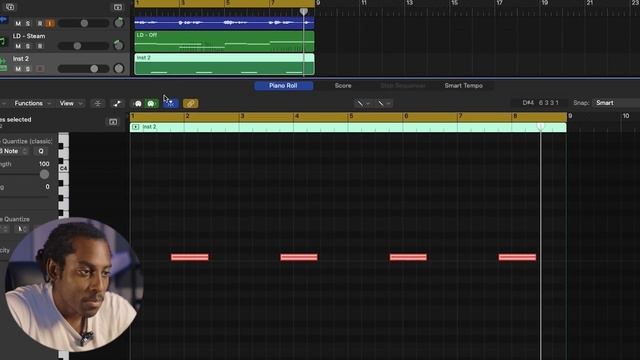The height and width of the screenshot is (360, 640).
Task: Click the Swing value 0
Action: pos(47,187)
